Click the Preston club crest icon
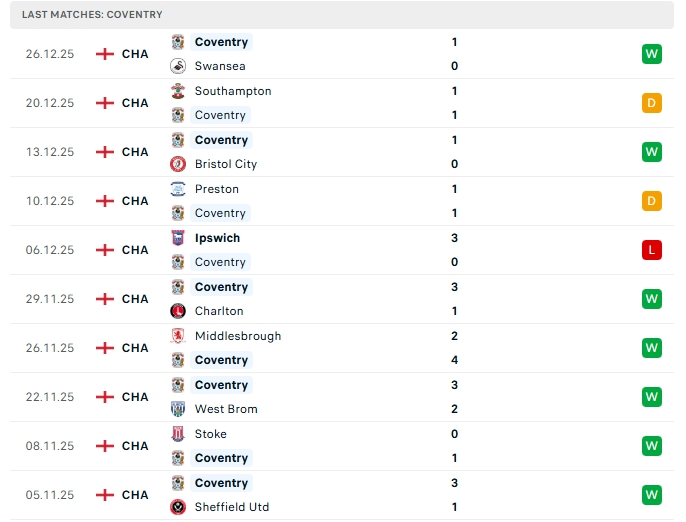This screenshot has height=522, width=686. tap(178, 189)
